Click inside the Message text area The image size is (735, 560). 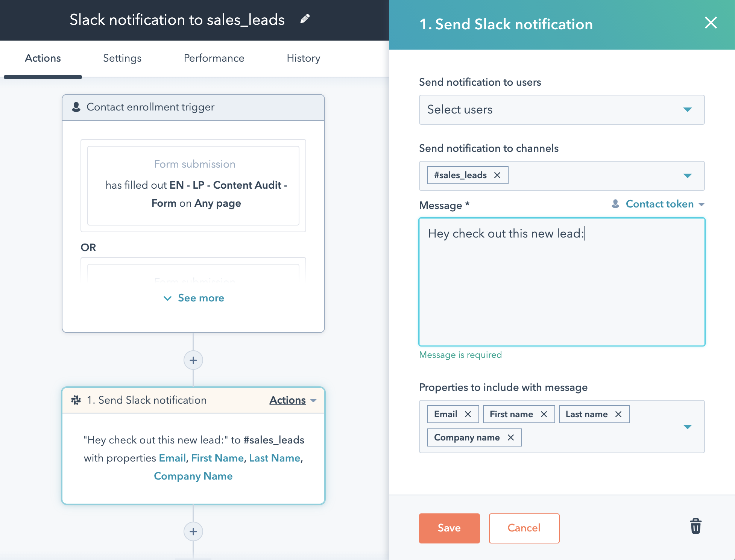coord(560,282)
